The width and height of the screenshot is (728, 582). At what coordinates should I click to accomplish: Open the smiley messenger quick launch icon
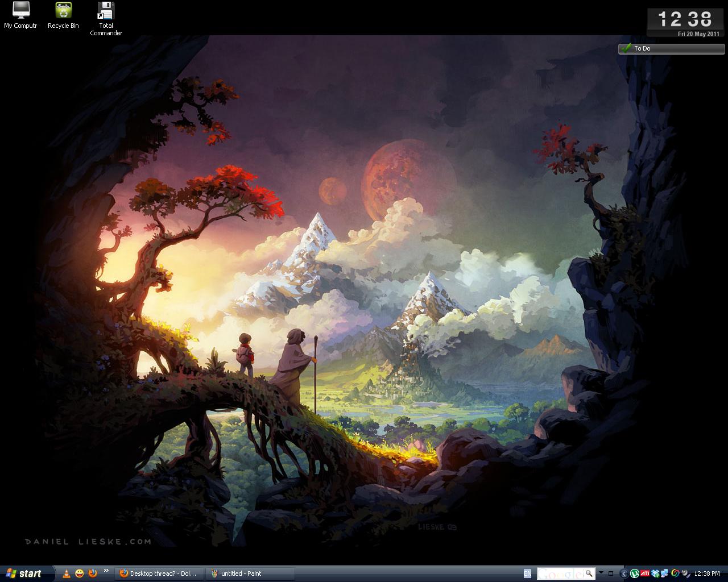pyautogui.click(x=79, y=573)
